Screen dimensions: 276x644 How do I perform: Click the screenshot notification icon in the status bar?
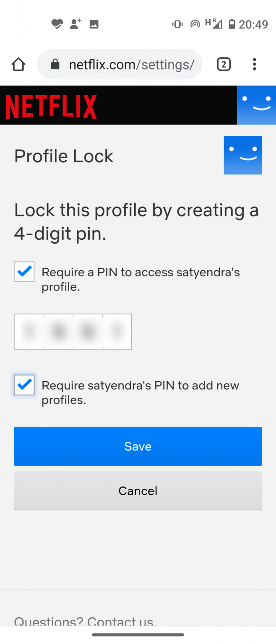point(94,24)
